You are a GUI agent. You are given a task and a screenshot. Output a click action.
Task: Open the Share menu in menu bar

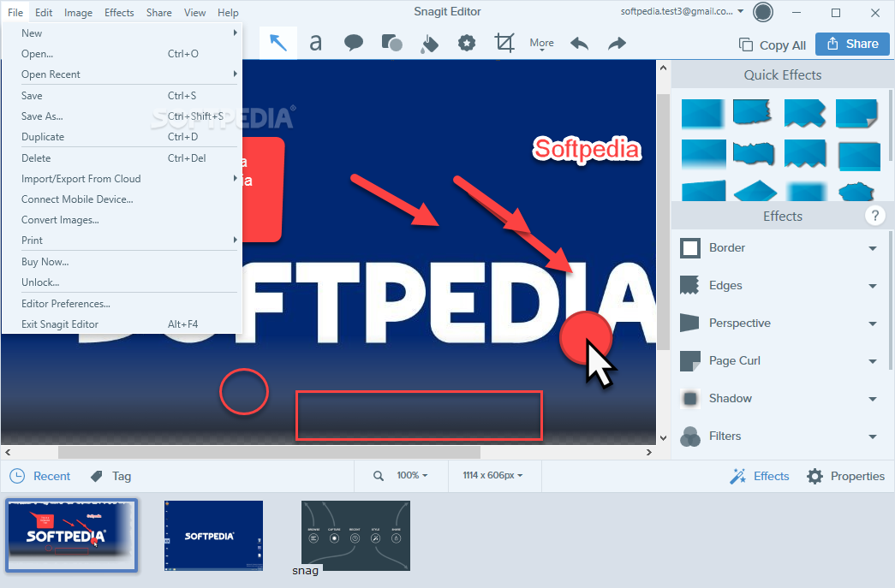[158, 13]
